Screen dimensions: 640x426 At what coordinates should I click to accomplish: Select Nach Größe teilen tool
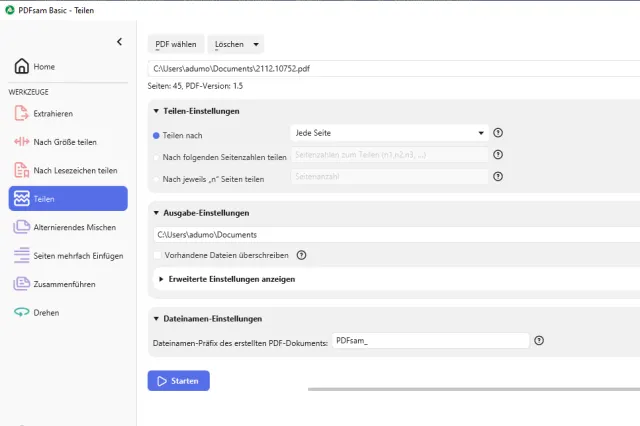coord(64,142)
